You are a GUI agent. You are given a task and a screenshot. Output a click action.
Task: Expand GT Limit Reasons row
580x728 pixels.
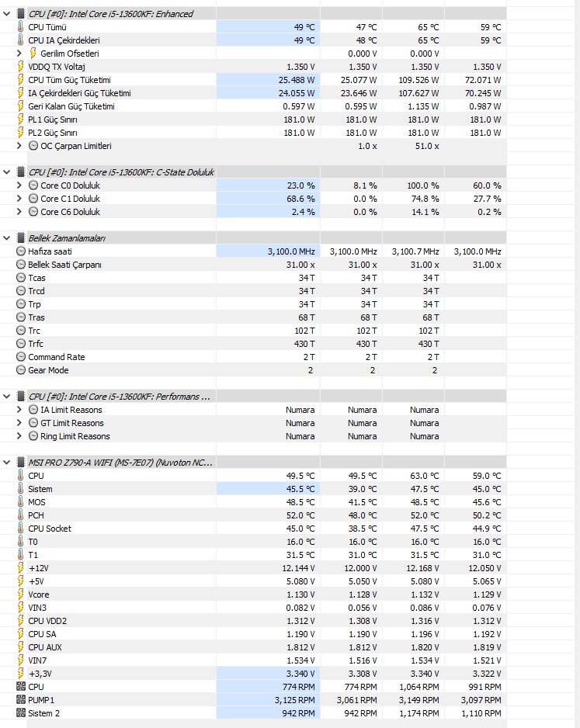(x=19, y=423)
